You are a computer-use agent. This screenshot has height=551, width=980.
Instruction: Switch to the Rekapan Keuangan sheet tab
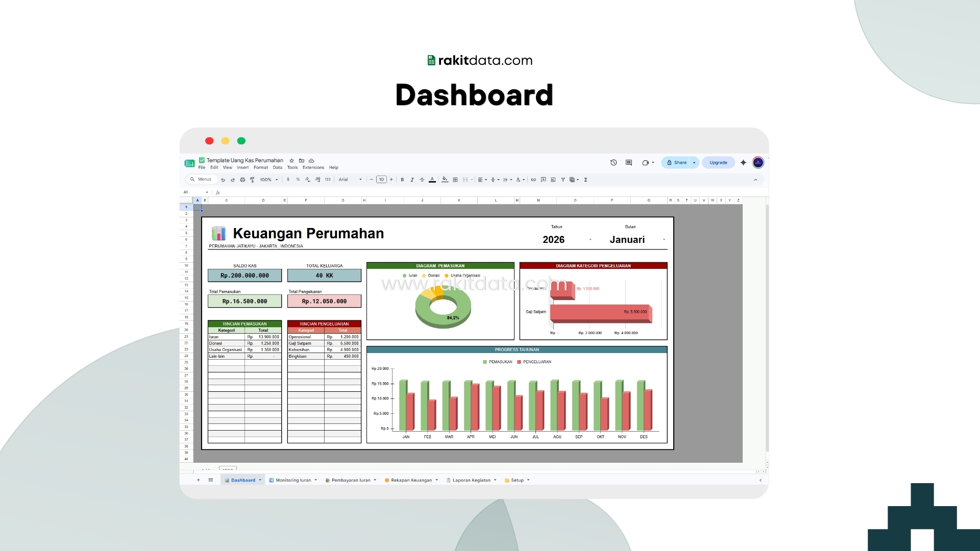coord(411,480)
